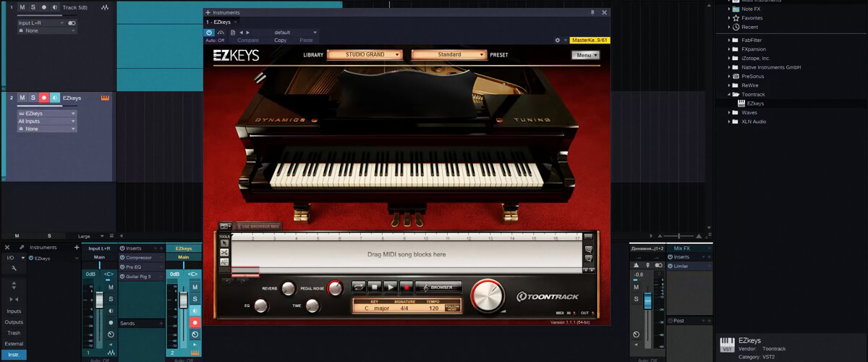This screenshot has height=362, width=868.
Task: Open the STUDIO GRAND library dropdown
Action: coord(365,54)
